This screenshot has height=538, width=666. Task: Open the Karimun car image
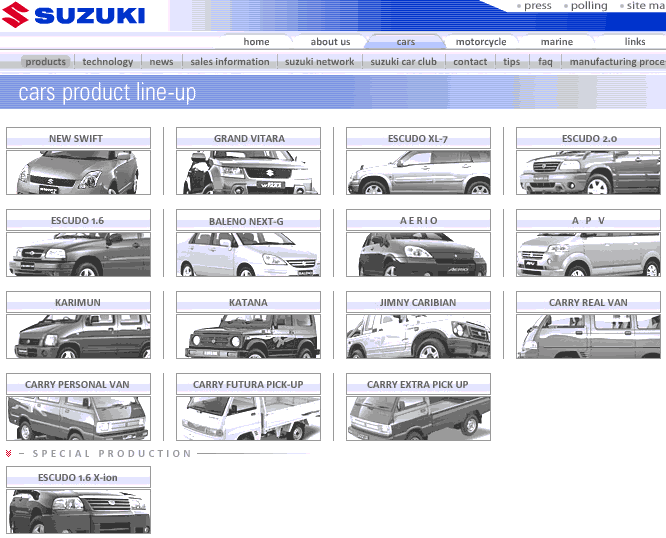click(78, 336)
